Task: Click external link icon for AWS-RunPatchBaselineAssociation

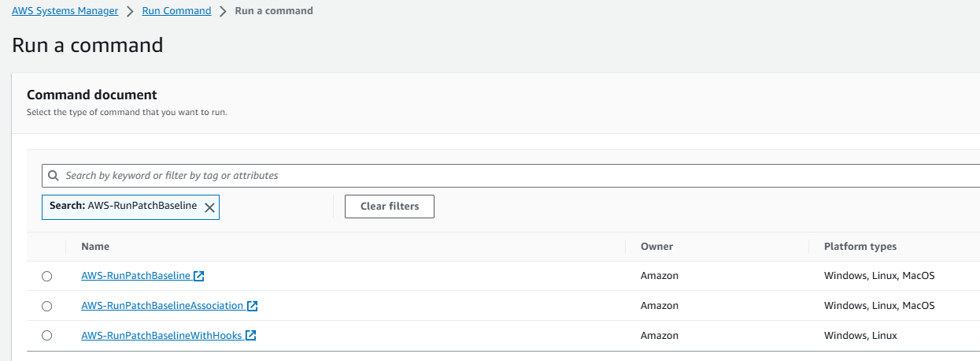Action: [x=253, y=306]
